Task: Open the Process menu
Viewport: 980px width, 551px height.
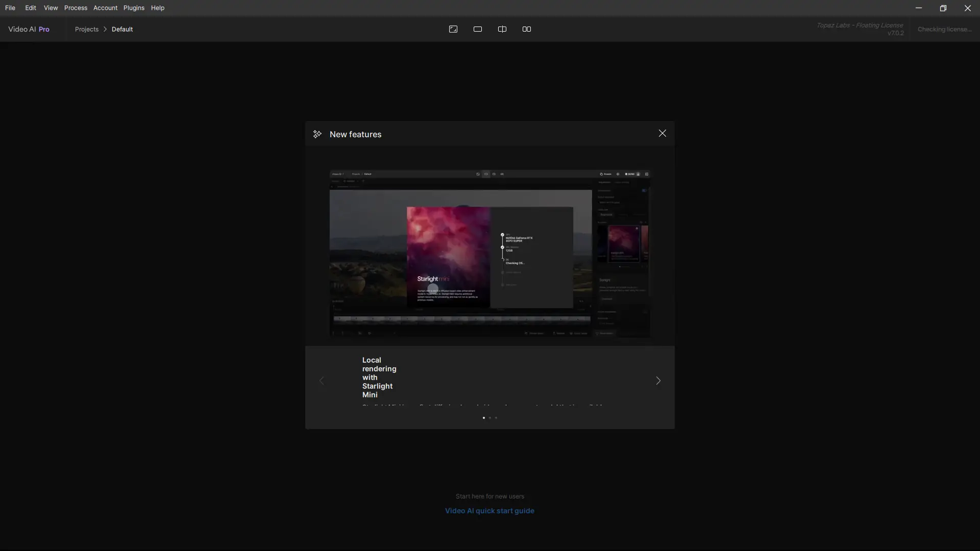Action: tap(76, 8)
